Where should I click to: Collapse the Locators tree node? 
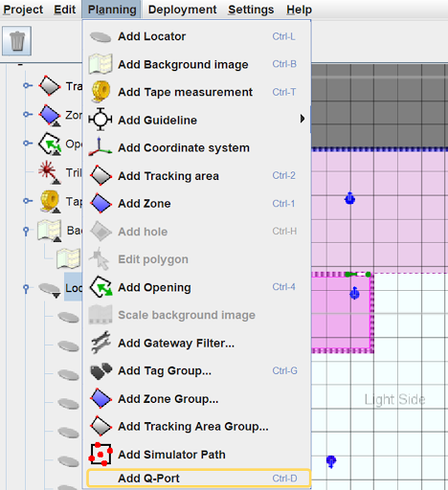coord(26,289)
